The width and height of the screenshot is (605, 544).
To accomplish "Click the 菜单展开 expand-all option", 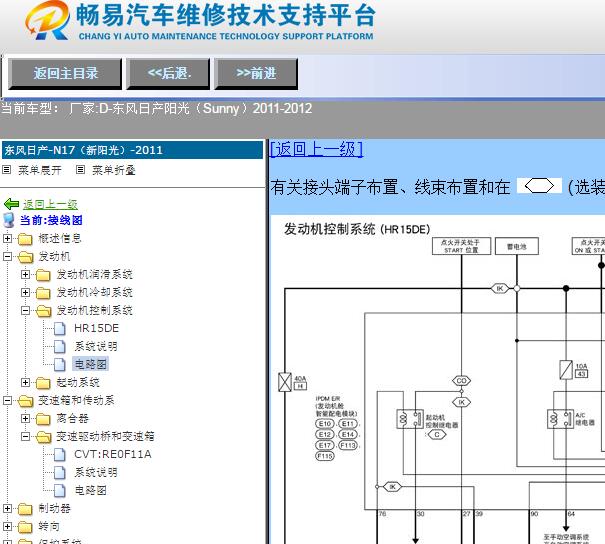I will coord(40,170).
